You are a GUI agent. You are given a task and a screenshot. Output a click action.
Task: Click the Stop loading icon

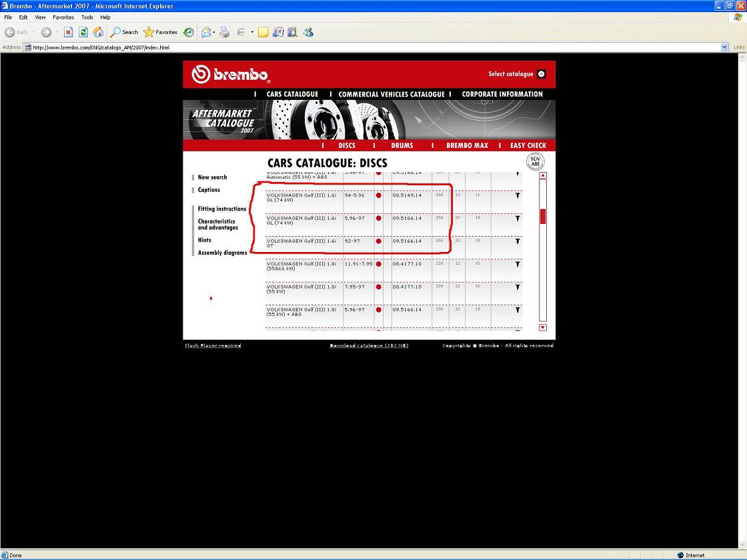68,32
